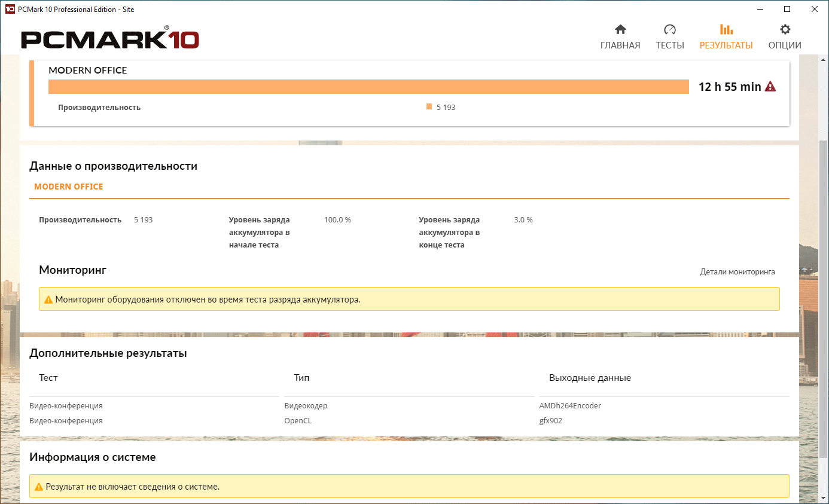Click the Видео-конференция cell in the OpenCL row
The height and width of the screenshot is (504, 829).
click(66, 421)
